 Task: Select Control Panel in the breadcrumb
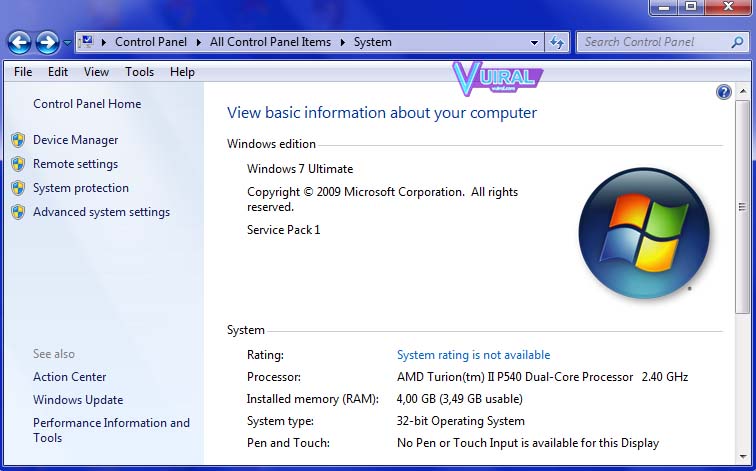(x=150, y=42)
